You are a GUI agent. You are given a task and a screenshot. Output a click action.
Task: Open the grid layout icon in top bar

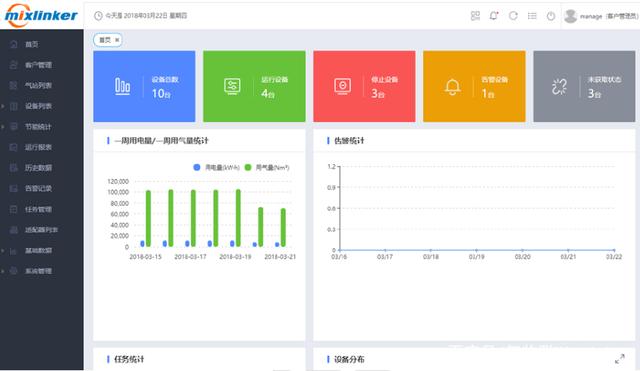[475, 16]
